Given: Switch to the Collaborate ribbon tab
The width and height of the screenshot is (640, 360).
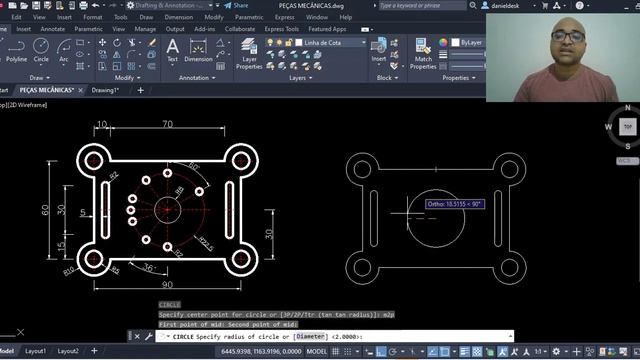Looking at the screenshot, I should [240, 29].
